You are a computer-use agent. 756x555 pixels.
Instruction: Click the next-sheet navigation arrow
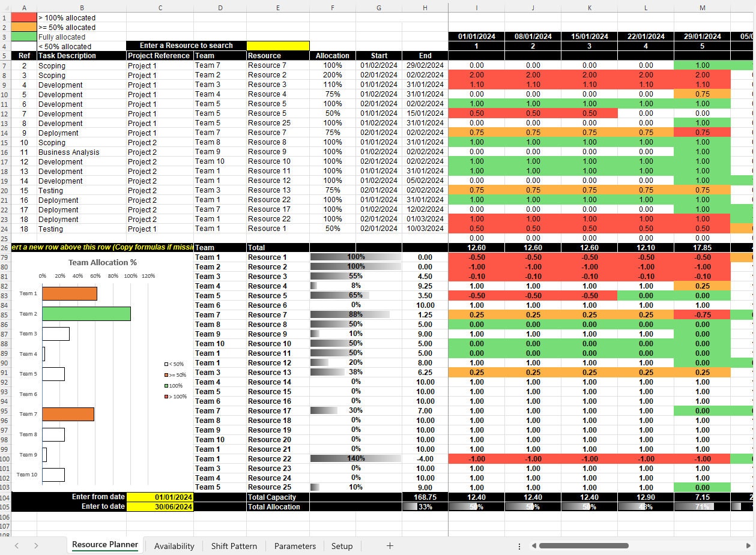[x=35, y=546]
